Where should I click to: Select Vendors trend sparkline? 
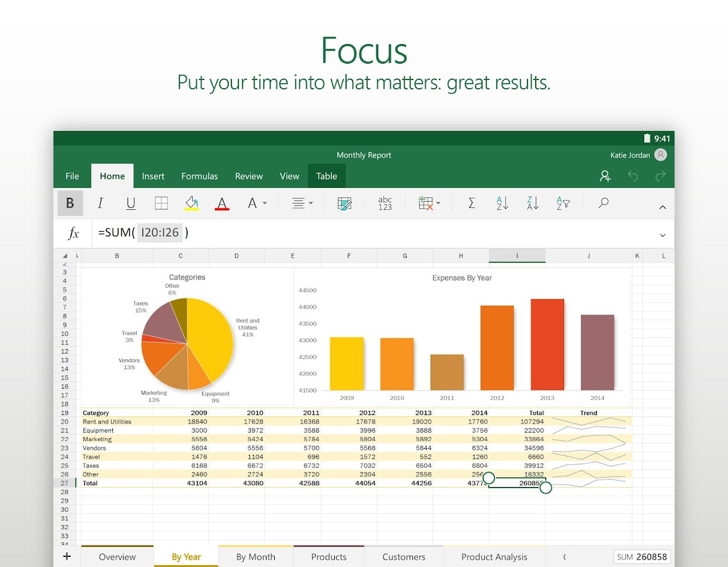click(589, 448)
